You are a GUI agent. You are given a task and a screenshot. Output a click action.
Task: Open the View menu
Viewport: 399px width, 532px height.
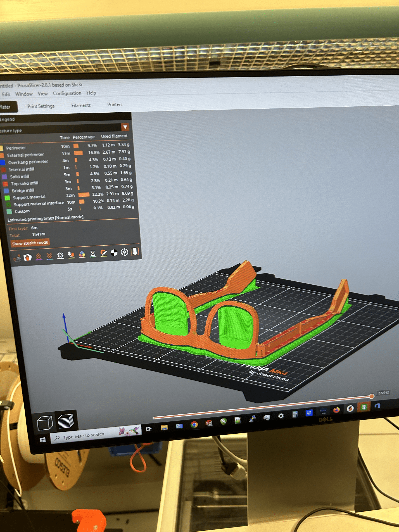[x=43, y=94]
